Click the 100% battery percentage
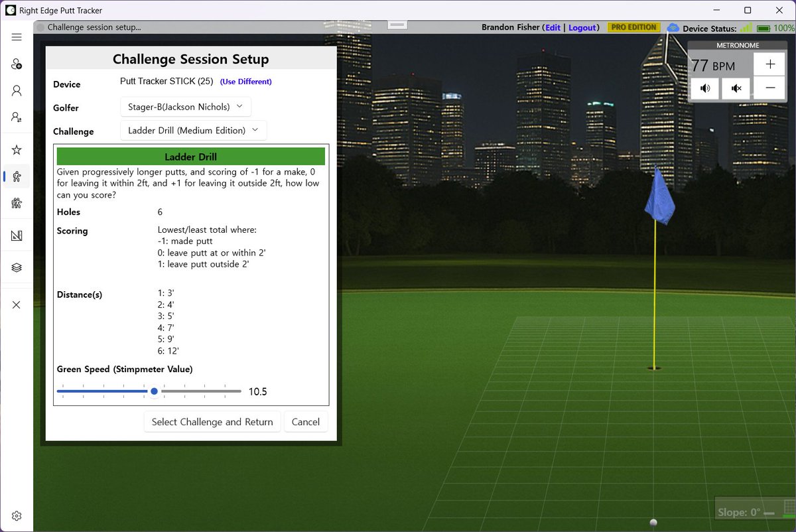796x532 pixels. coord(784,29)
